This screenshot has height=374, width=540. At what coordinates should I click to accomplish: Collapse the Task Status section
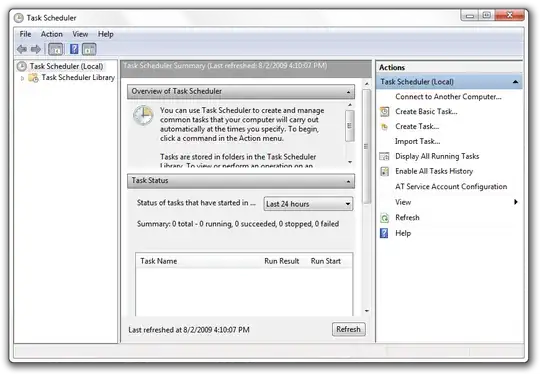tap(349, 181)
